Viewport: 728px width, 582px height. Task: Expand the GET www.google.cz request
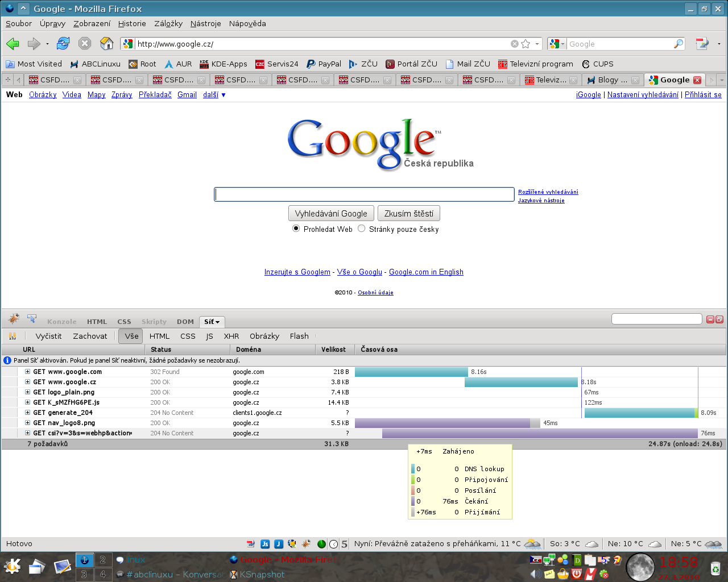27,382
